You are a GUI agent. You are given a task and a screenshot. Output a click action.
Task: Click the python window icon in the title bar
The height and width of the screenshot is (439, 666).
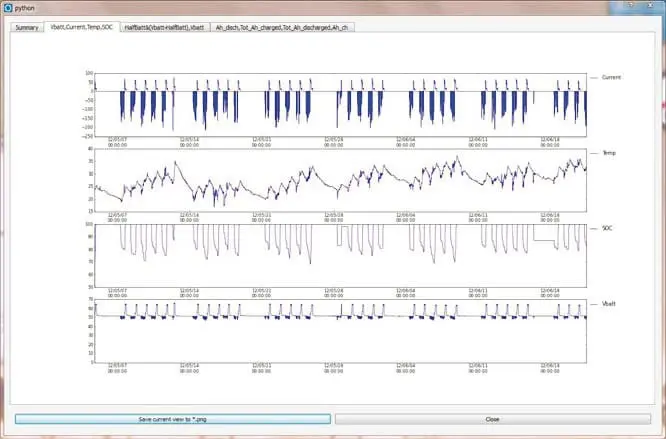(8, 8)
